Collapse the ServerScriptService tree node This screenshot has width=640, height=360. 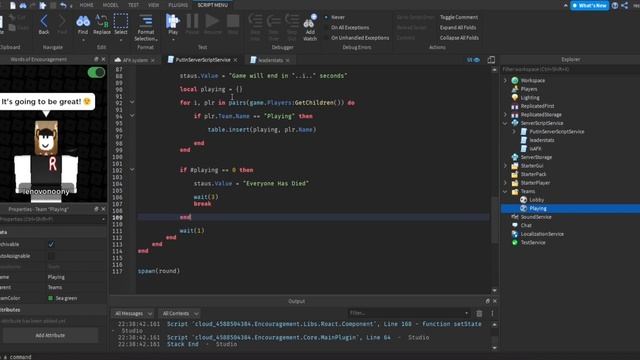coord(505,123)
